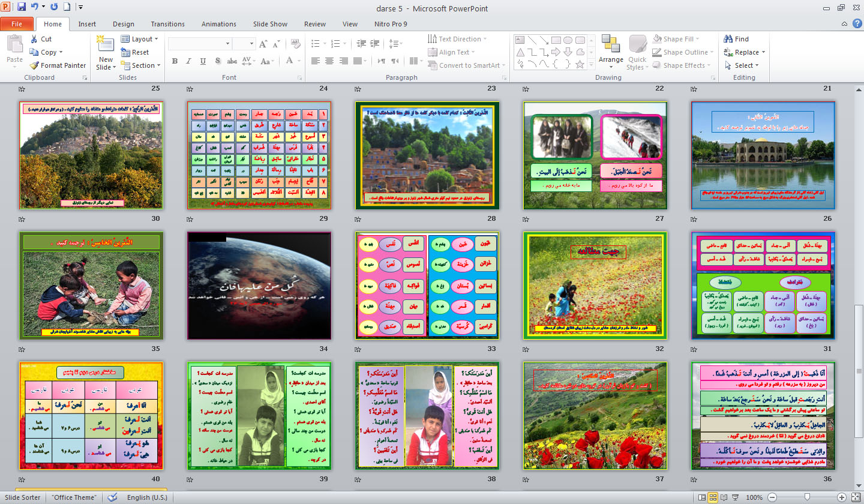Viewport: 864px width, 504px height.
Task: Switch to the Slide Show tab
Action: click(270, 24)
